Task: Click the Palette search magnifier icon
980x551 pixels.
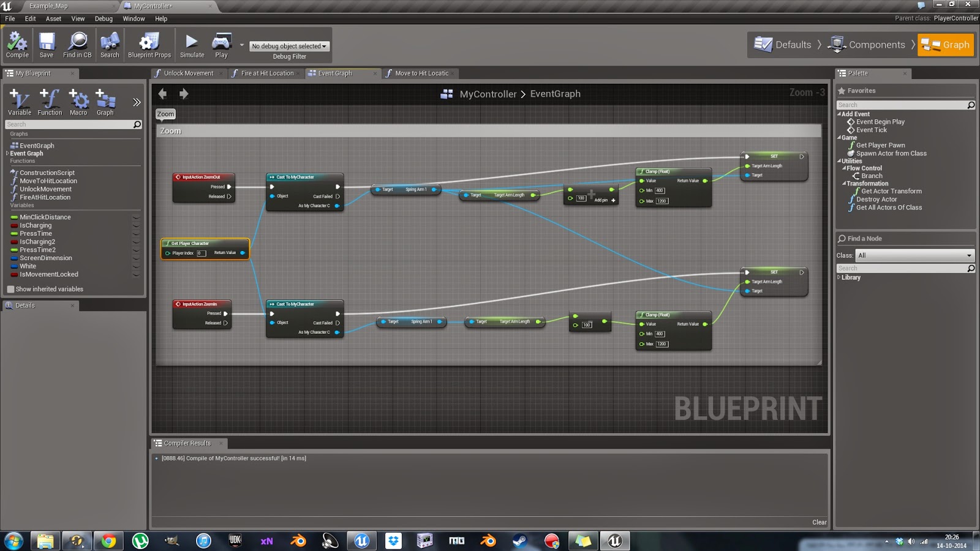Action: [x=971, y=105]
